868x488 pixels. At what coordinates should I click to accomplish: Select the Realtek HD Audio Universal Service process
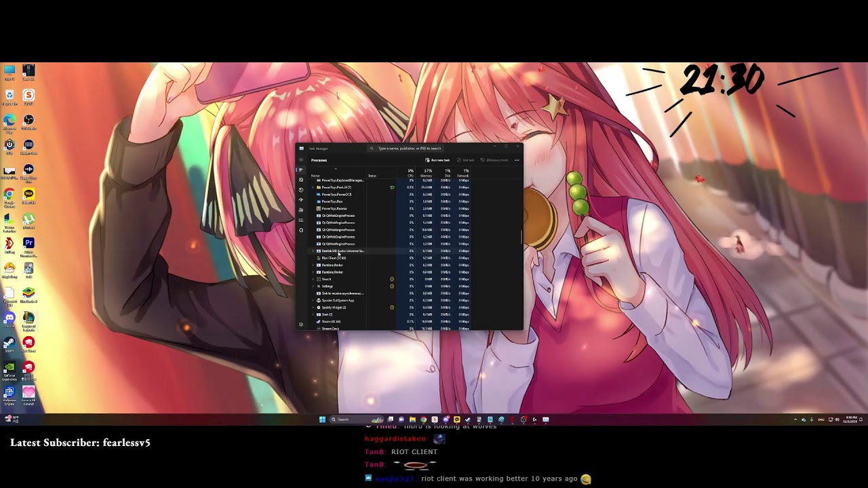pyautogui.click(x=390, y=251)
